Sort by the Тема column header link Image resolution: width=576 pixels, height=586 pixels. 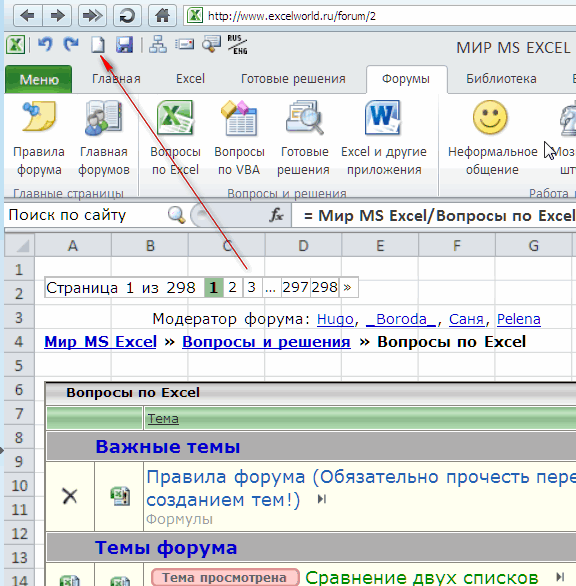pos(163,419)
